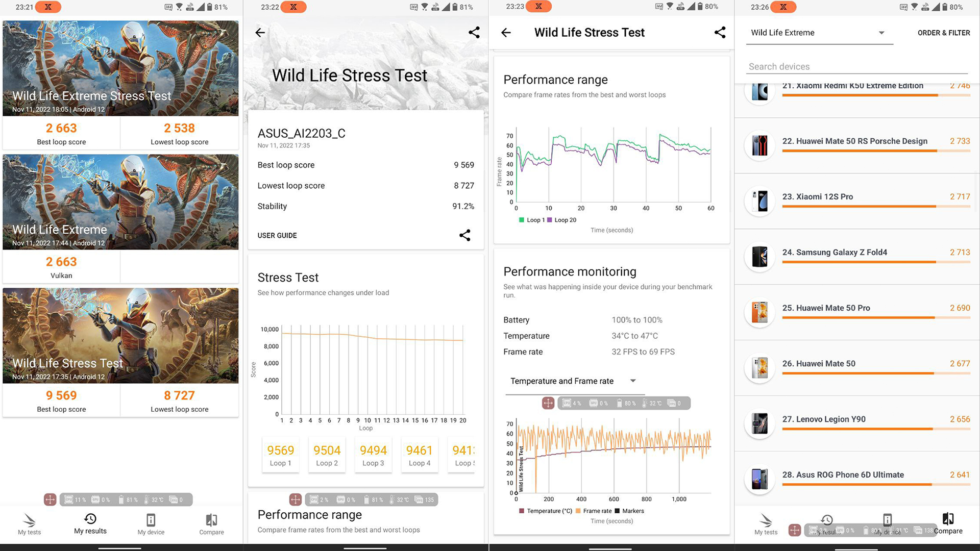This screenshot has width=980, height=551.
Task: Open Wild Life Stress Test result card image
Action: point(120,335)
